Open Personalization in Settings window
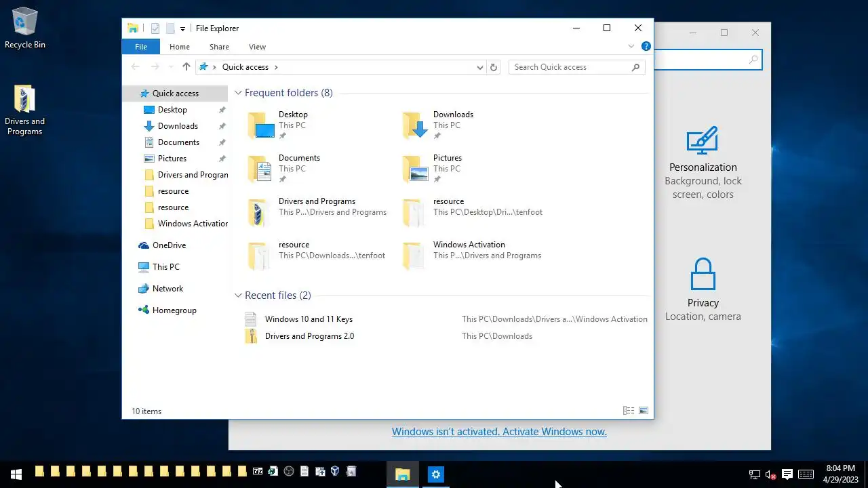Viewport: 868px width, 488px height. (x=703, y=163)
